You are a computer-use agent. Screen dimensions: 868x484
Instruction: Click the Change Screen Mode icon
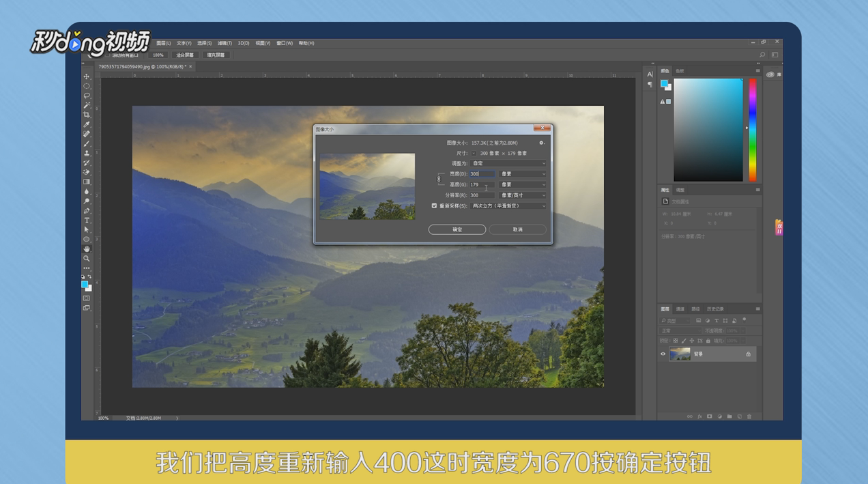(87, 308)
